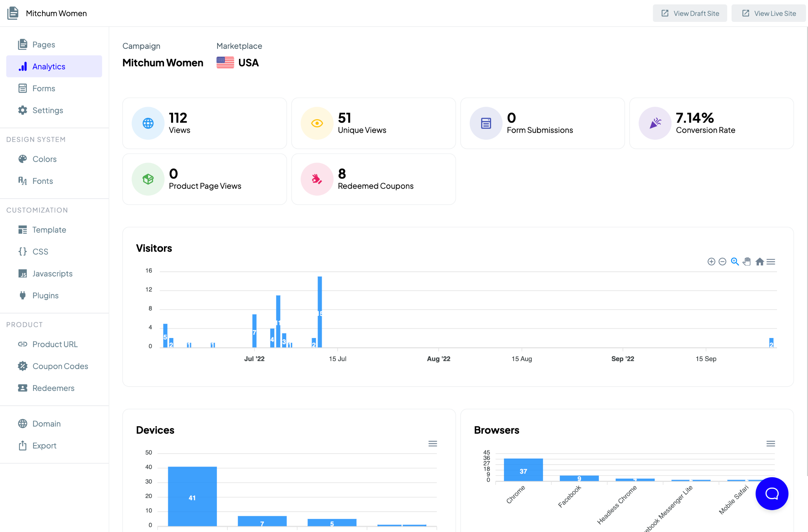Expand the Devices chart menu

tap(433, 443)
